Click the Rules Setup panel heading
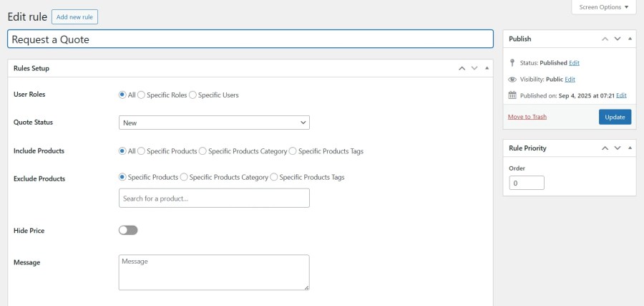 point(31,68)
